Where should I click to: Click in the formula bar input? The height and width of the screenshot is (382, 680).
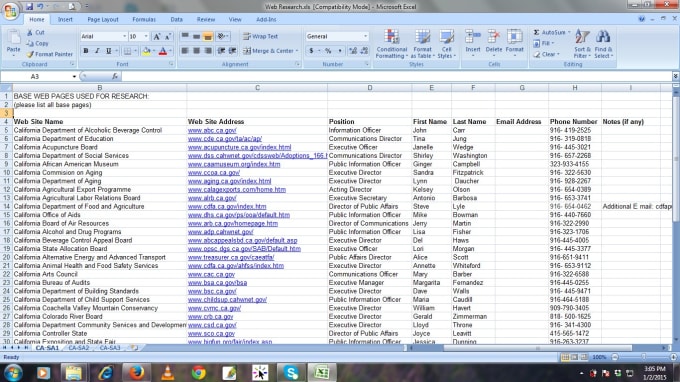[397, 76]
